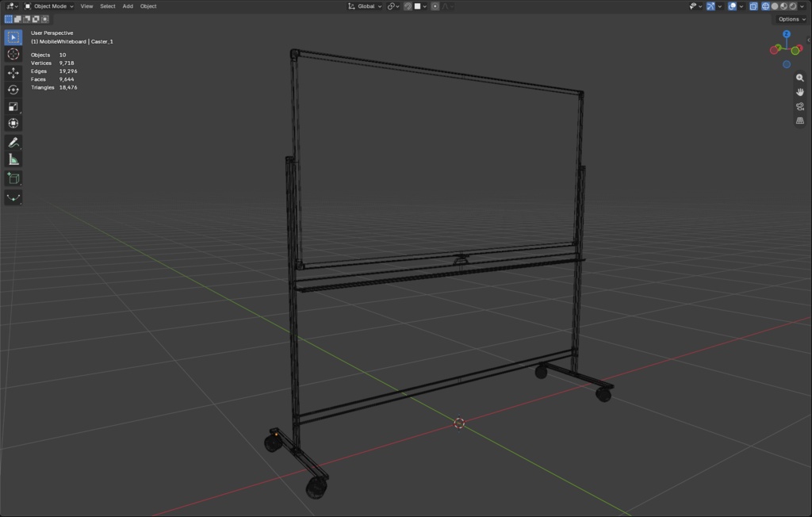
Task: Activate the Scale tool
Action: tap(13, 107)
